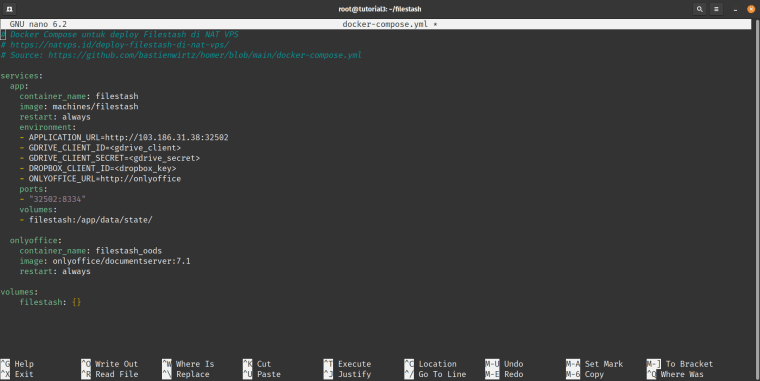Click the first comment line about Filestash

coord(120,34)
